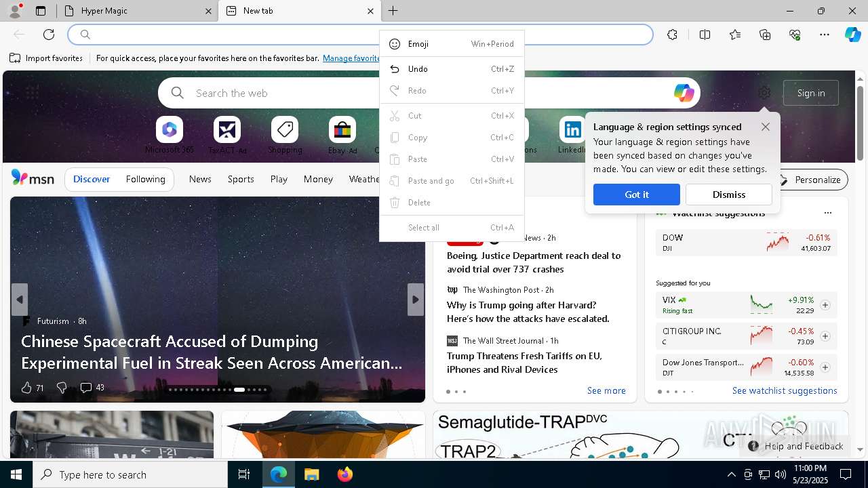Image resolution: width=868 pixels, height=488 pixels.
Task: Open the Manage favorites link
Action: tap(351, 58)
